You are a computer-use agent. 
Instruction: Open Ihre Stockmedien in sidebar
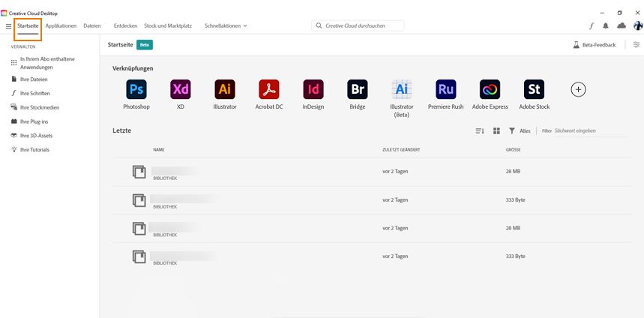(x=35, y=107)
